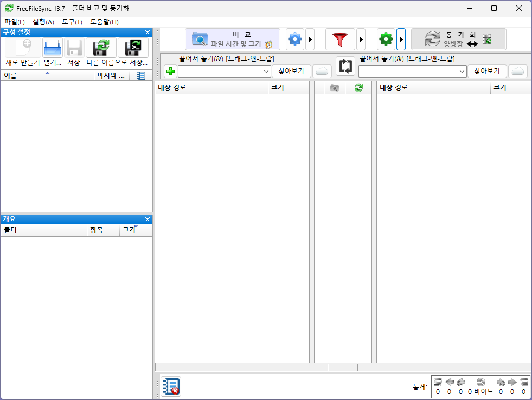Sort configurations by 마지막 column
Viewport: 532px width, 400px height.
pos(111,75)
